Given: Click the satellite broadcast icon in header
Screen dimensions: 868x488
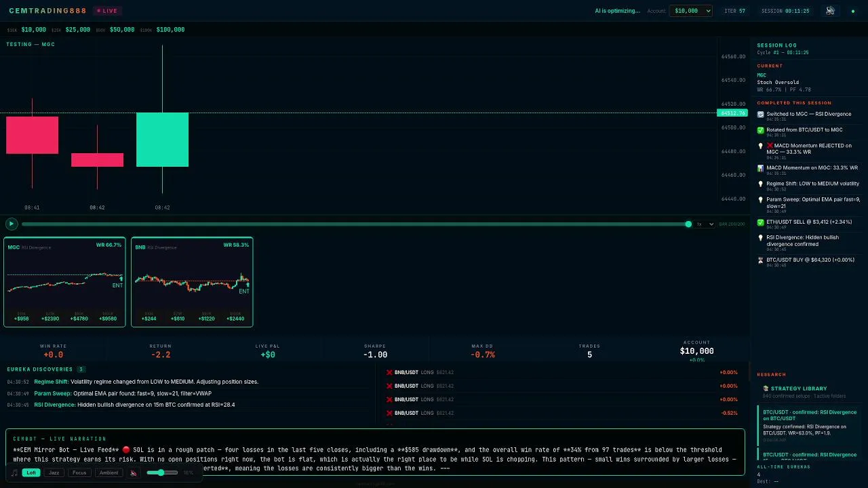Looking at the screenshot, I should [x=830, y=11].
